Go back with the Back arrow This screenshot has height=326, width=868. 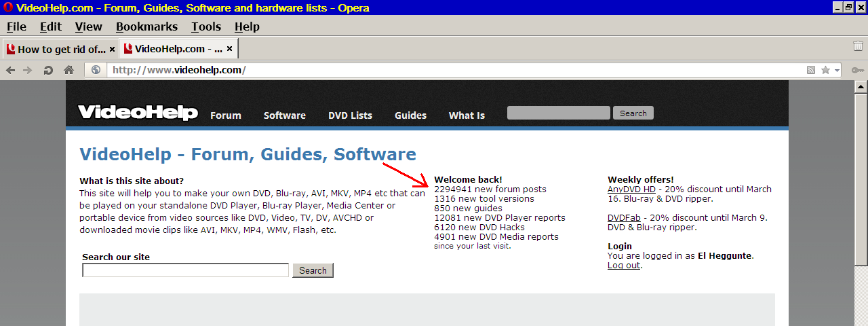(11, 70)
